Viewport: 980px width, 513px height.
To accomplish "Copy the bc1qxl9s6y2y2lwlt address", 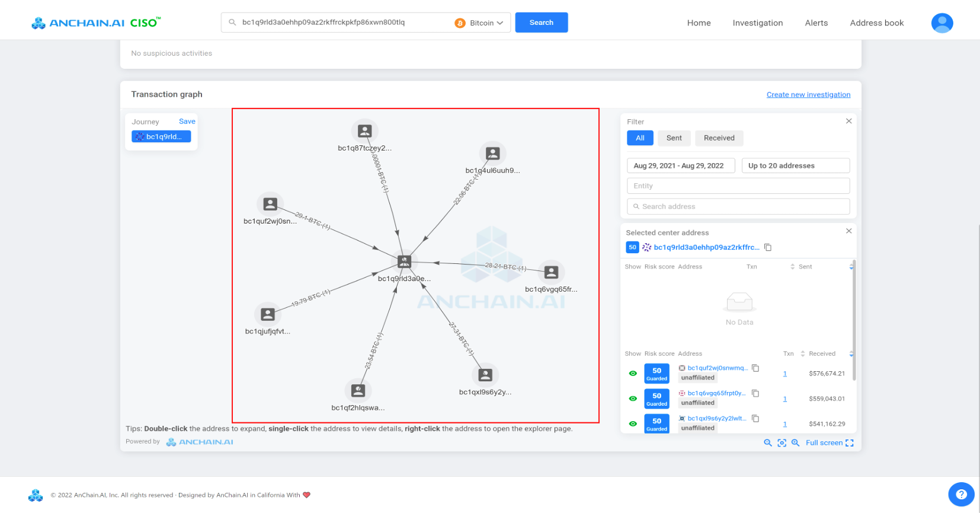I will tap(755, 419).
